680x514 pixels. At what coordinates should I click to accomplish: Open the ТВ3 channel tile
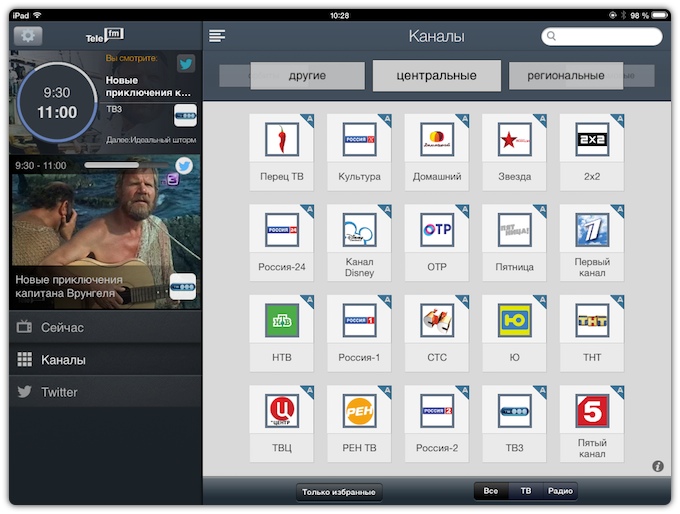514,423
